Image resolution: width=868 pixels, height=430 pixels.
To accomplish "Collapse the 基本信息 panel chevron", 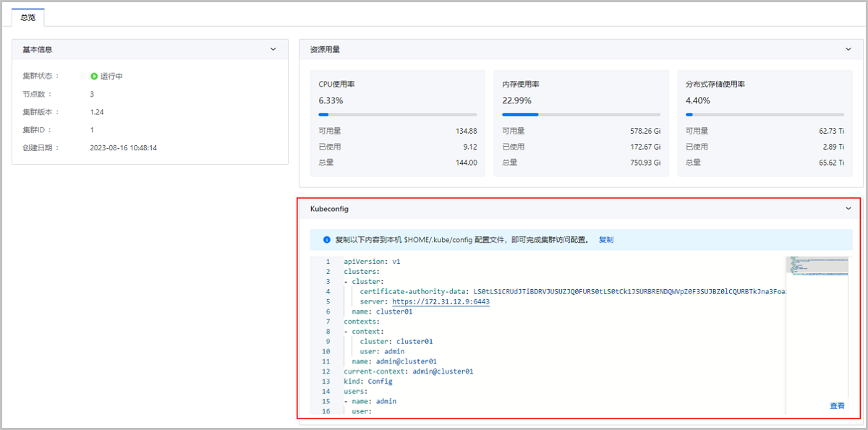I will pos(273,49).
